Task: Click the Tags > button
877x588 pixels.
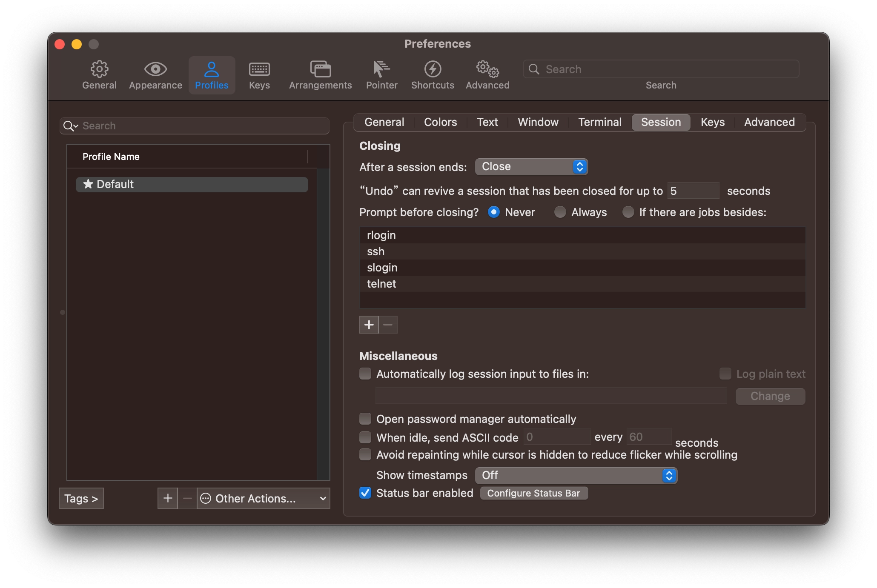Action: pyautogui.click(x=81, y=498)
